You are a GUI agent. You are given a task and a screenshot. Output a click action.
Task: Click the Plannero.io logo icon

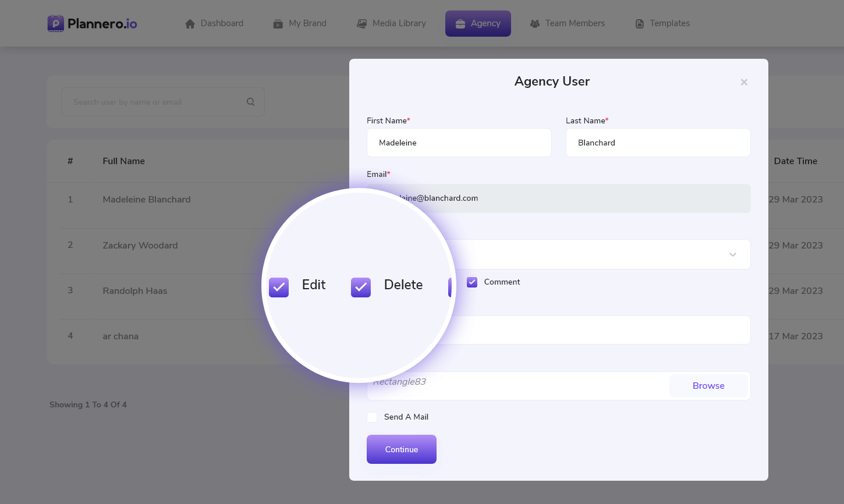[56, 23]
